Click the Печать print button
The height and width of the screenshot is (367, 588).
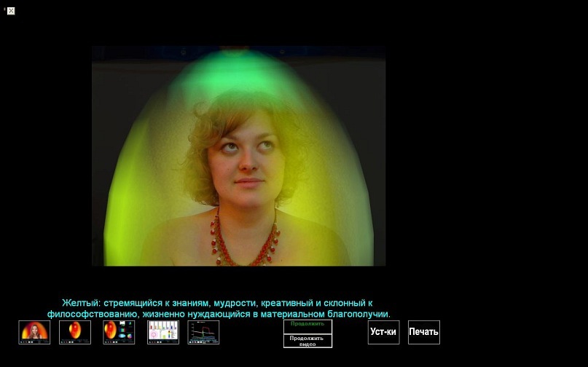point(423,332)
